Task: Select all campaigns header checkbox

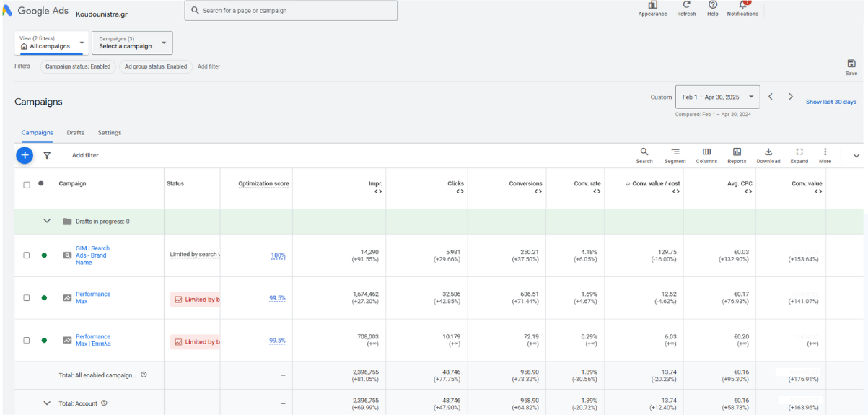Action: (x=27, y=185)
